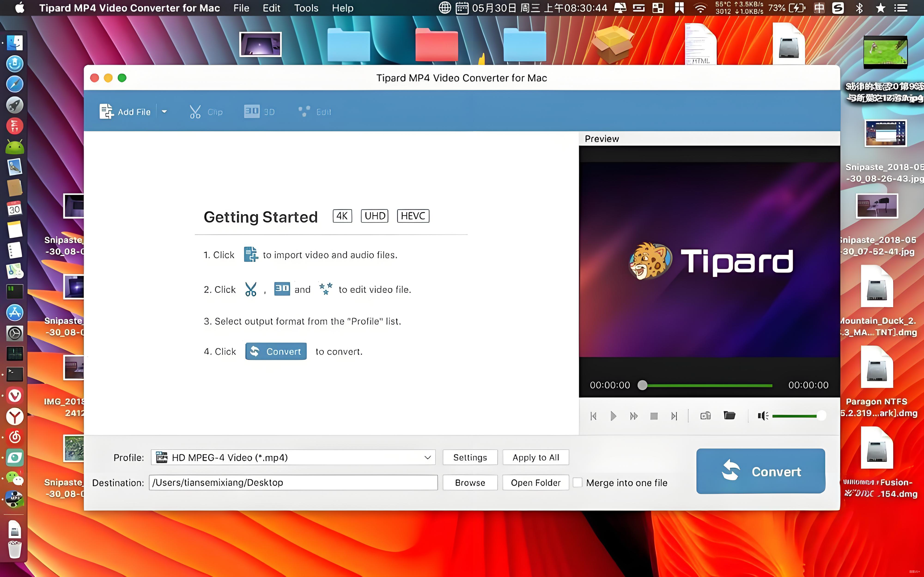Select the Clip scissors tool
Image resolution: width=924 pixels, height=577 pixels.
tap(195, 112)
